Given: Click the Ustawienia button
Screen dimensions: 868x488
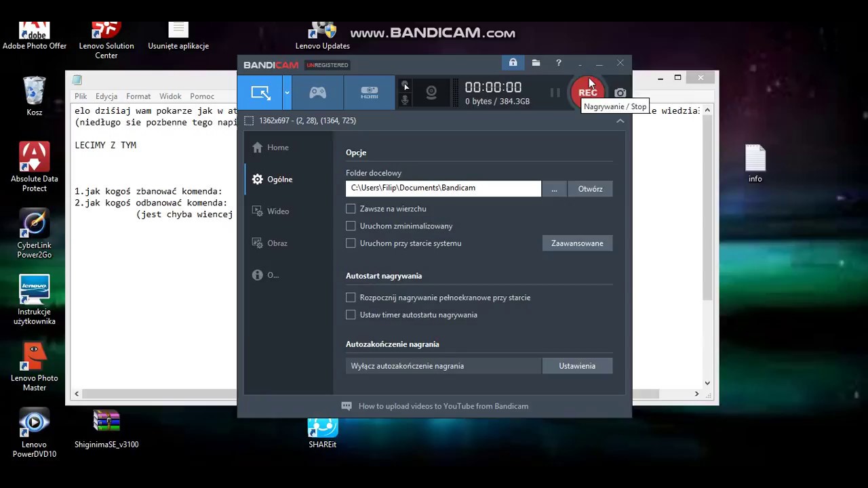Looking at the screenshot, I should coord(577,366).
